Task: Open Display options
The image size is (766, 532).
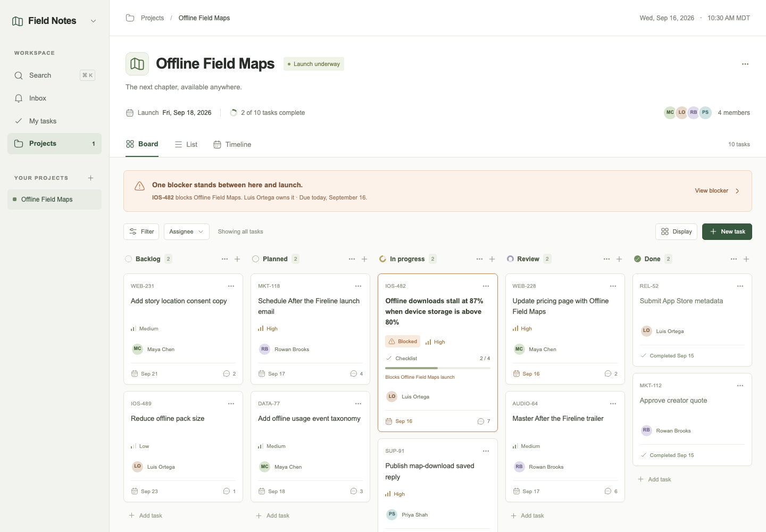Action: click(676, 232)
